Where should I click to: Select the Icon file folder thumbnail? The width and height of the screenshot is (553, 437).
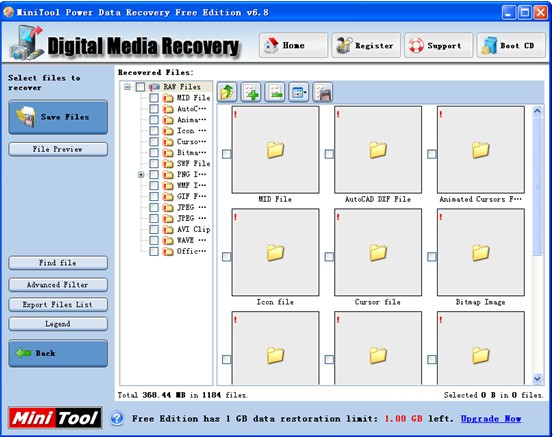tap(275, 253)
